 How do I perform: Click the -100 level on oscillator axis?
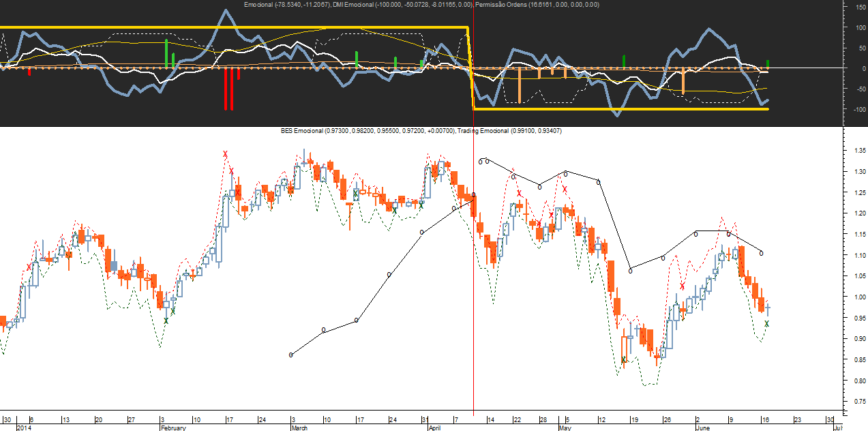tap(855, 109)
